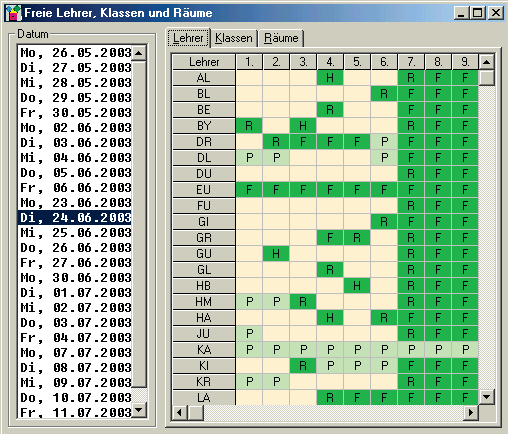Select date Mo, 02.06.2003
The width and height of the screenshot is (508, 434).
(x=75, y=128)
